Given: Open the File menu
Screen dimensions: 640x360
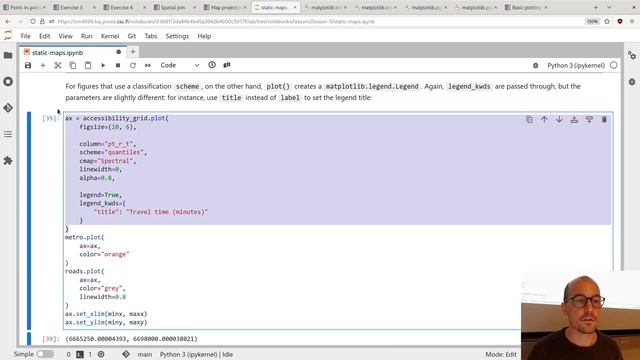Looking at the screenshot, I should pos(25,36).
